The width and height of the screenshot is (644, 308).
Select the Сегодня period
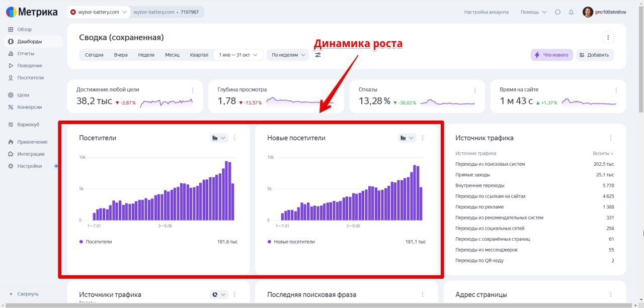[x=94, y=55]
